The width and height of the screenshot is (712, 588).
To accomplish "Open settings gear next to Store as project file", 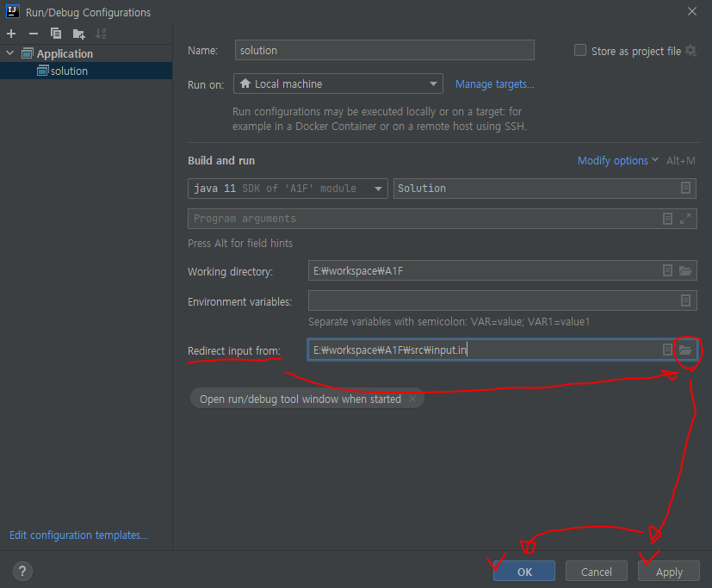I will coord(690,51).
